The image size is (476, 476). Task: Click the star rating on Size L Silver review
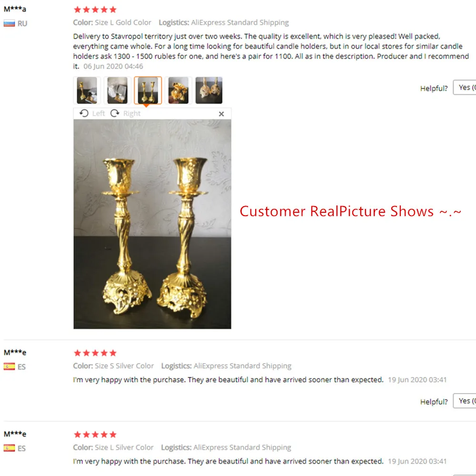(x=95, y=435)
